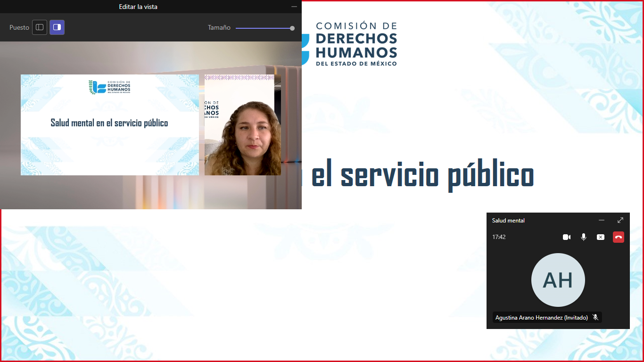Click the Editar la vista title bar
Screen dimensions: 644x362
click(138, 7)
